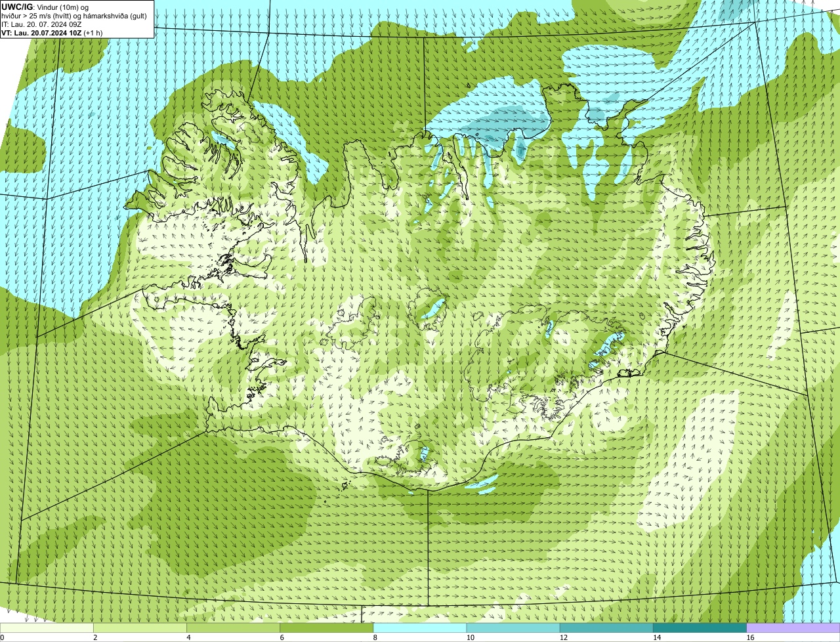
Task: Click the legend scale label "8"
Action: click(x=375, y=637)
